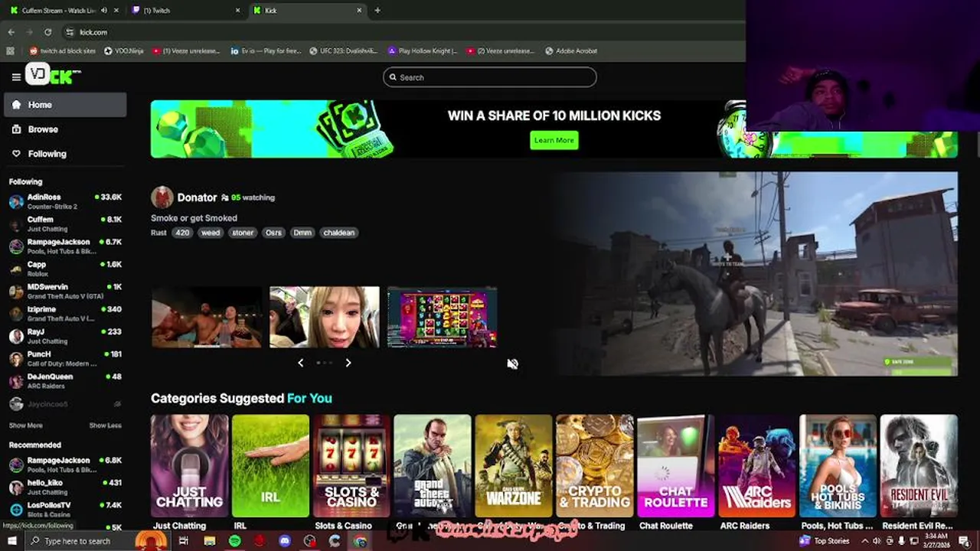Open Iziprime channel in sidebar
Viewport: 980px width, 551px height.
click(x=65, y=313)
